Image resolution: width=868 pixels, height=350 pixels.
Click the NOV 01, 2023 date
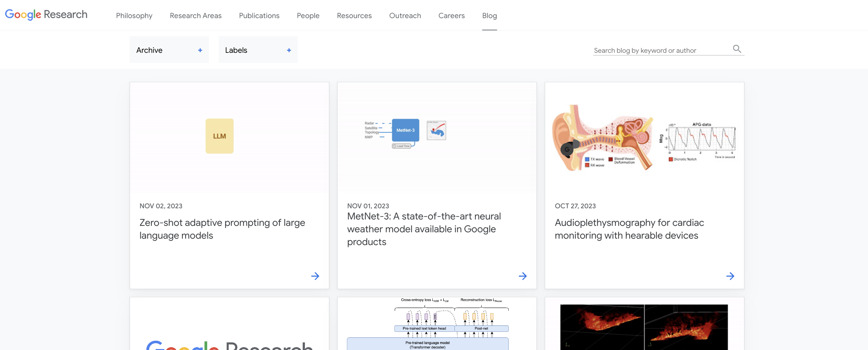tap(368, 206)
